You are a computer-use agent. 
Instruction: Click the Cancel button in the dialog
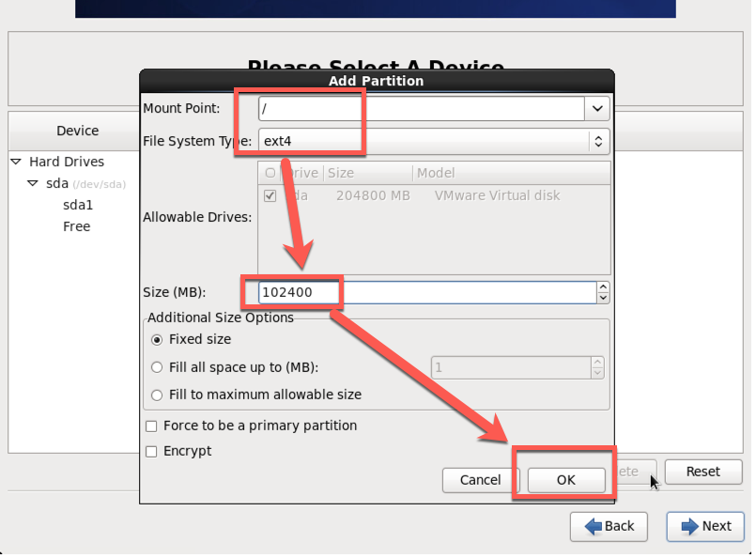point(480,480)
